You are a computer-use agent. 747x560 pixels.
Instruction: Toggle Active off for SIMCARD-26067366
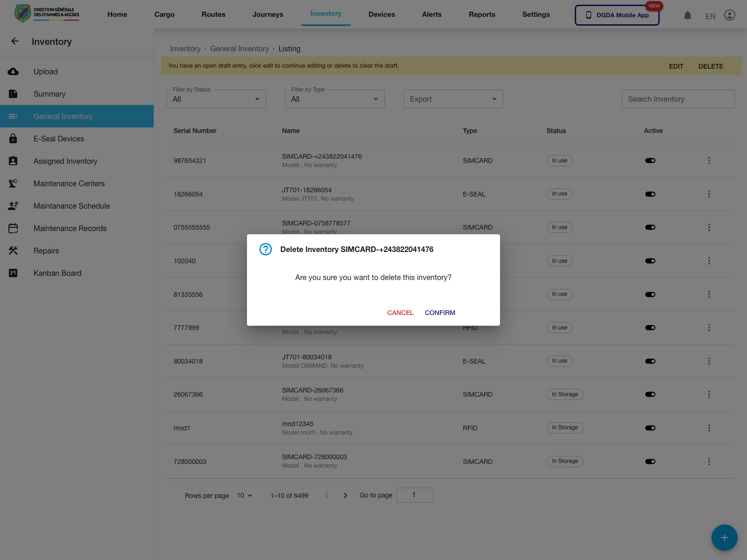[650, 394]
